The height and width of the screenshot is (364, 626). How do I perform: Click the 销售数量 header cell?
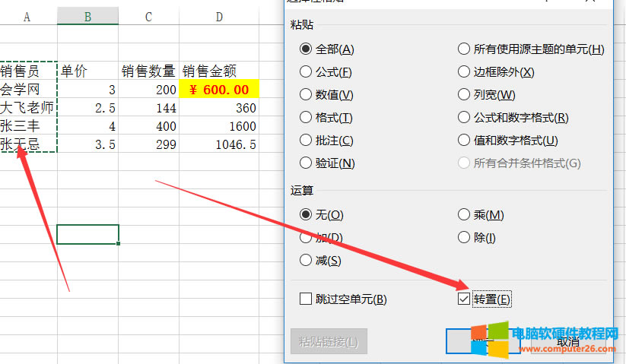coord(148,71)
